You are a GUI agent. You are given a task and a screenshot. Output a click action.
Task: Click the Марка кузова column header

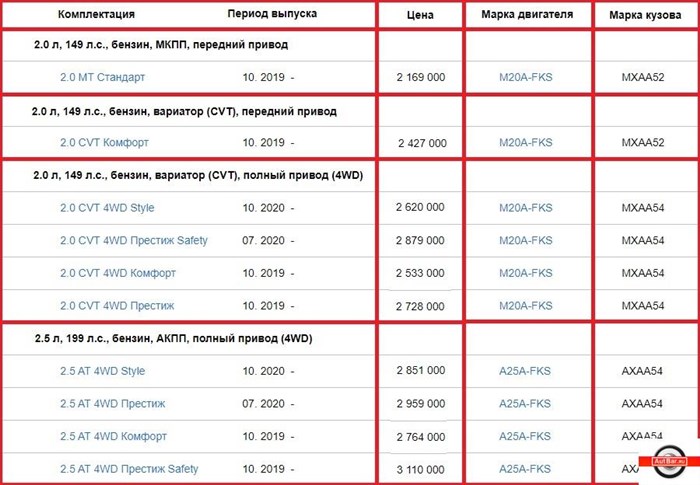pyautogui.click(x=642, y=16)
